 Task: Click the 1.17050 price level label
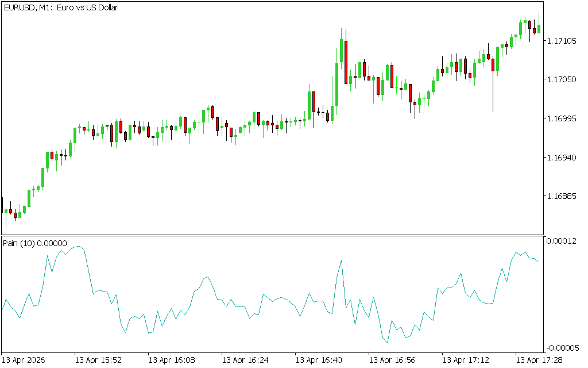pos(562,80)
